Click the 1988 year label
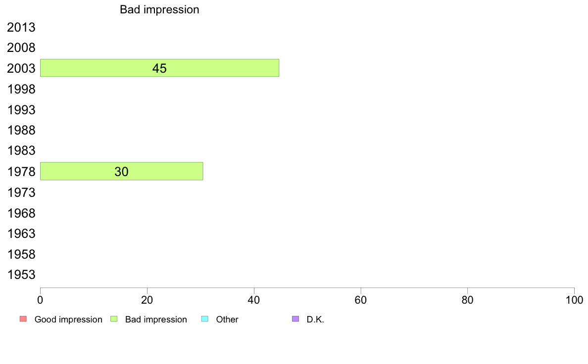588x364 pixels. click(x=21, y=131)
